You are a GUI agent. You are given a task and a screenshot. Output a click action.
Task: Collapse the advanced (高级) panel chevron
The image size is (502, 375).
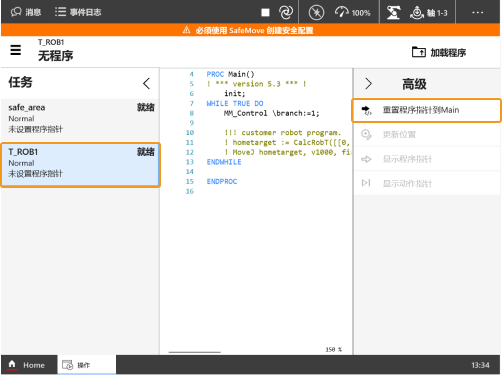(x=368, y=83)
